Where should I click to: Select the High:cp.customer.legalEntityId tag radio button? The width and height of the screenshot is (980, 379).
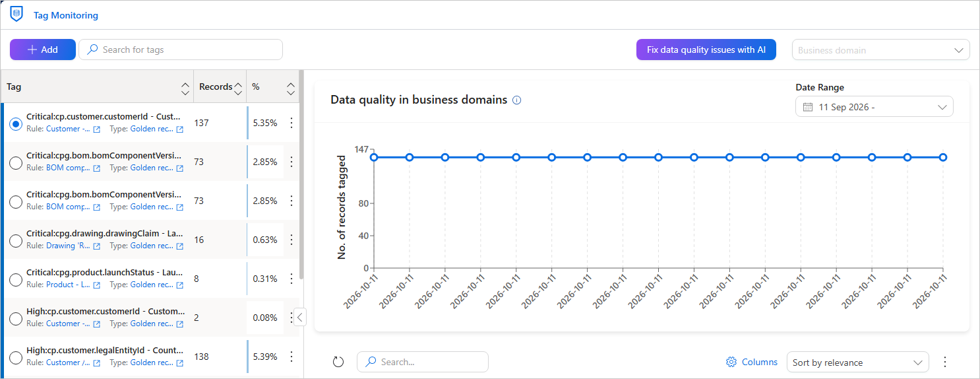(16, 357)
